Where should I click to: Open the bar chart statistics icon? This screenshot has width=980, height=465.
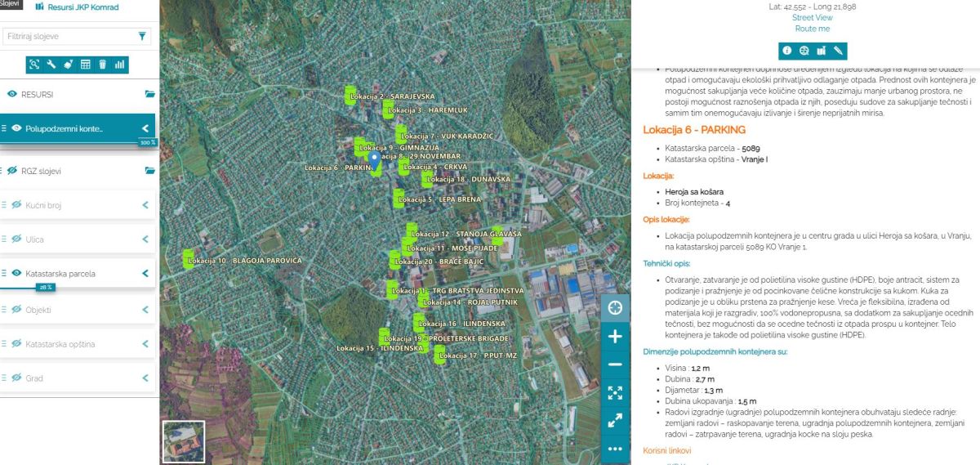(x=119, y=65)
